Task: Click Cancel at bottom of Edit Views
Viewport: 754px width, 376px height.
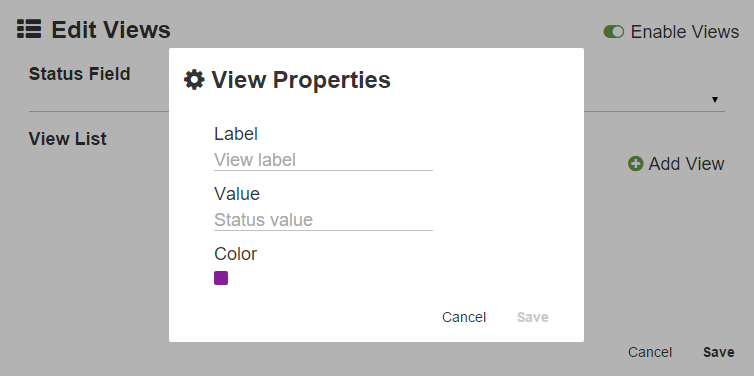Action: [x=650, y=352]
